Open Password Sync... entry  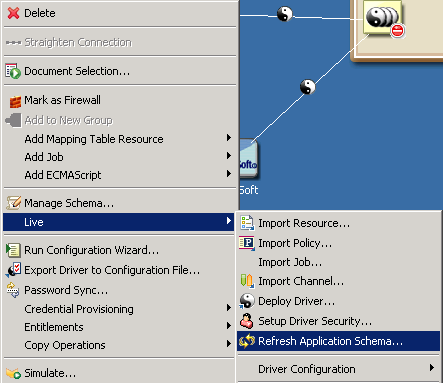[119, 290]
